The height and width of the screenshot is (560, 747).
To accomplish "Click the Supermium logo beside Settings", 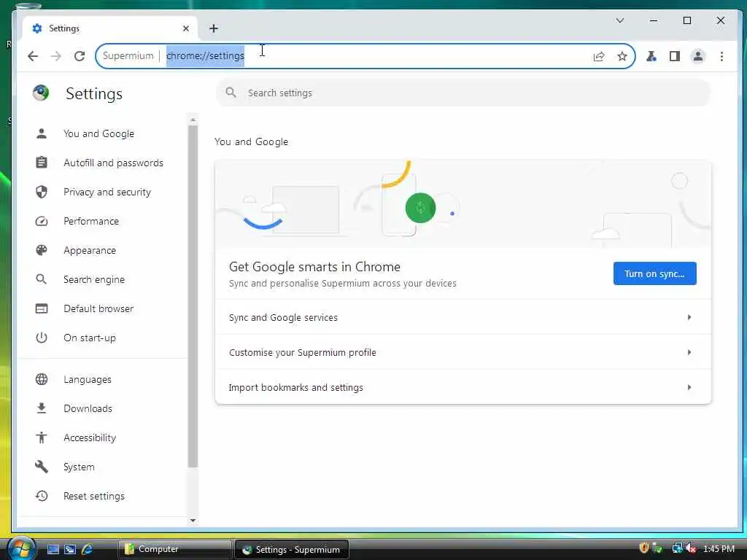I will tap(41, 93).
